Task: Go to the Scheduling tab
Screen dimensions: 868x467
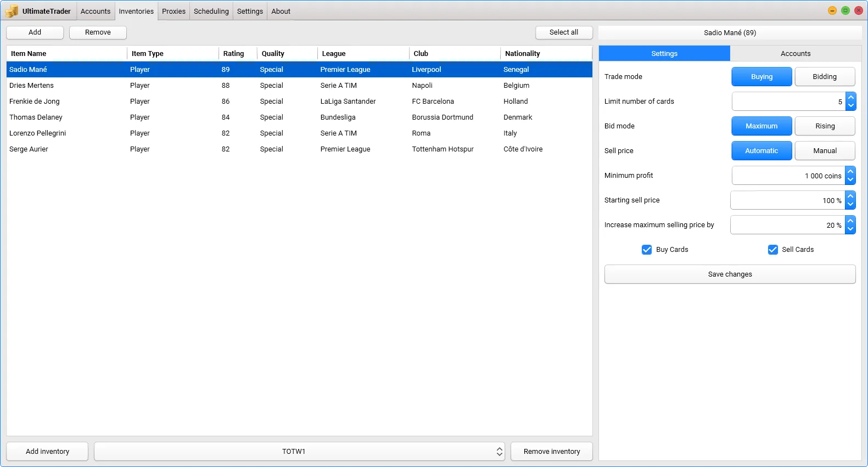Action: pos(211,11)
